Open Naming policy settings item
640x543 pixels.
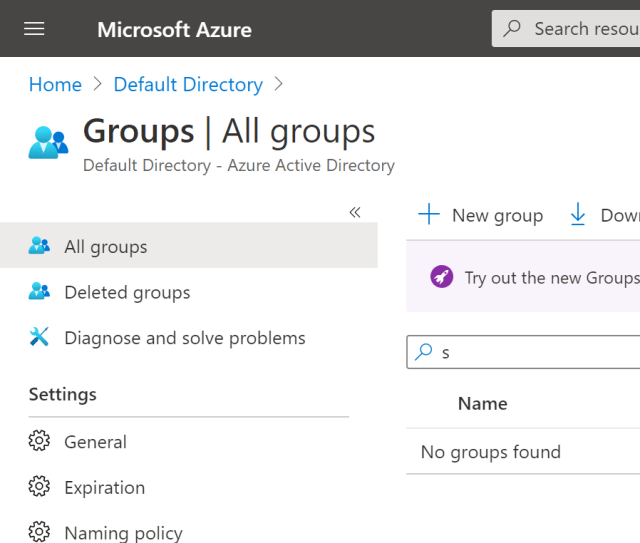123,532
